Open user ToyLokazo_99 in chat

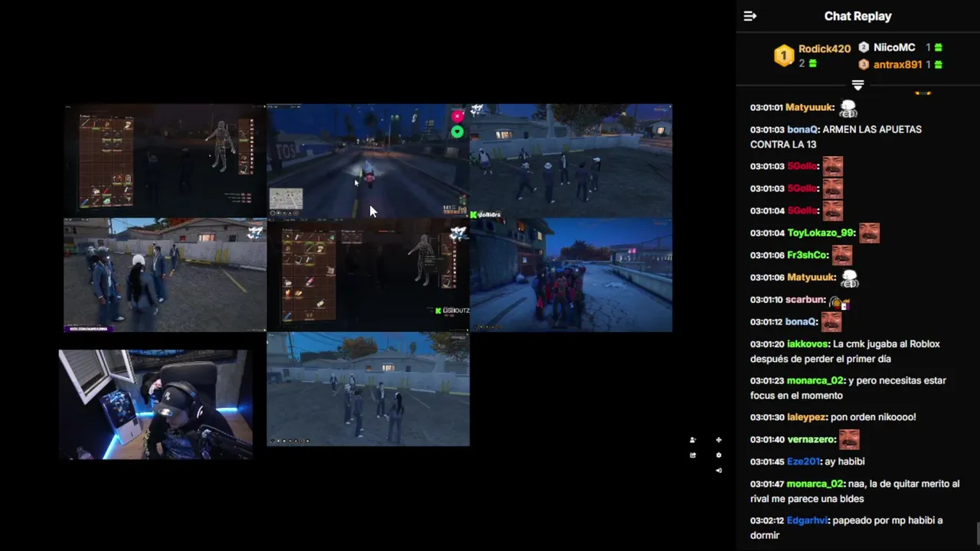click(x=821, y=233)
